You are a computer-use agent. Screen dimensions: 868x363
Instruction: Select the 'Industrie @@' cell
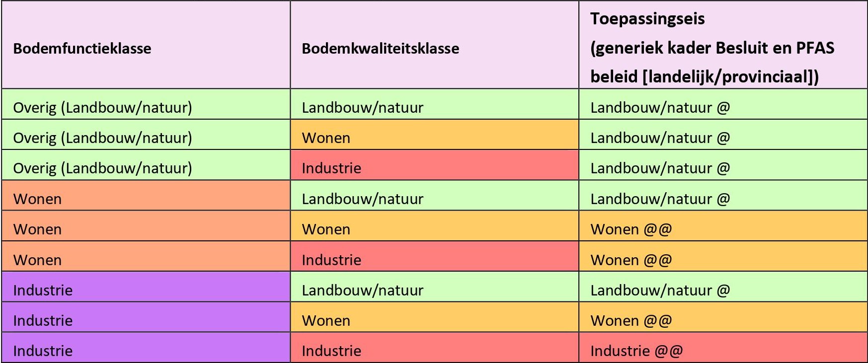click(636, 351)
